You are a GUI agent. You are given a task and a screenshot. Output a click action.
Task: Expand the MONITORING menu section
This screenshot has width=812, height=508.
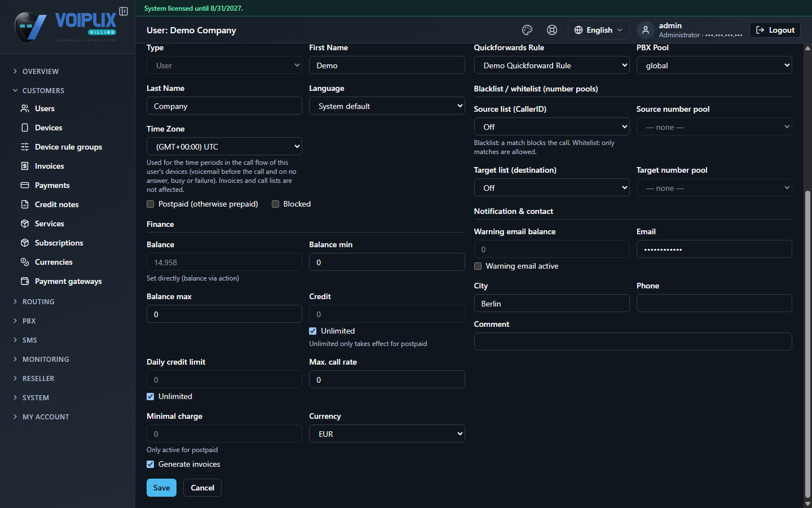pyautogui.click(x=46, y=360)
